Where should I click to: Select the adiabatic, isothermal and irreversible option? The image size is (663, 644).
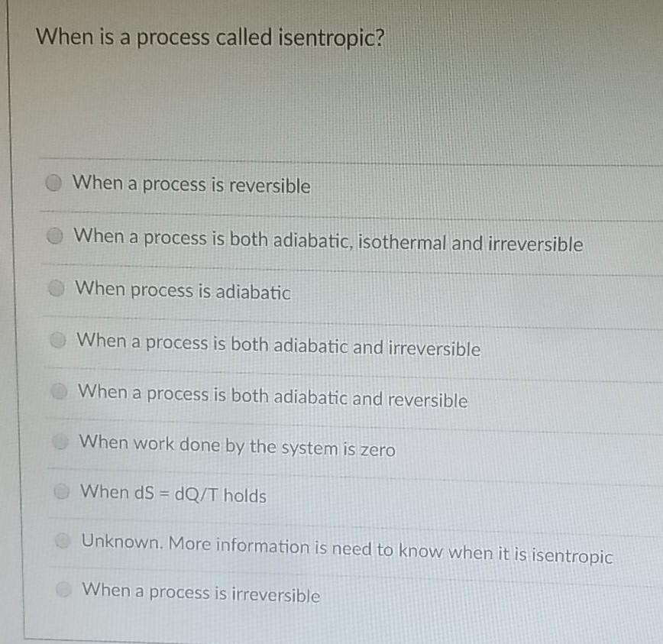[x=55, y=236]
